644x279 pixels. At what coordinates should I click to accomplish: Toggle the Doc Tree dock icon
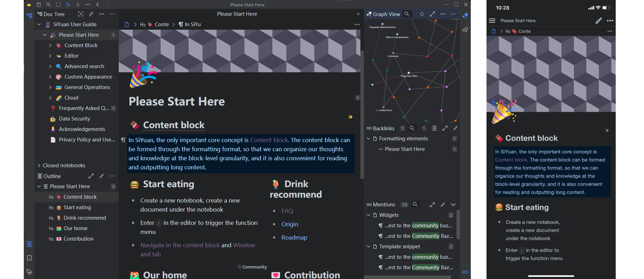[29, 15]
